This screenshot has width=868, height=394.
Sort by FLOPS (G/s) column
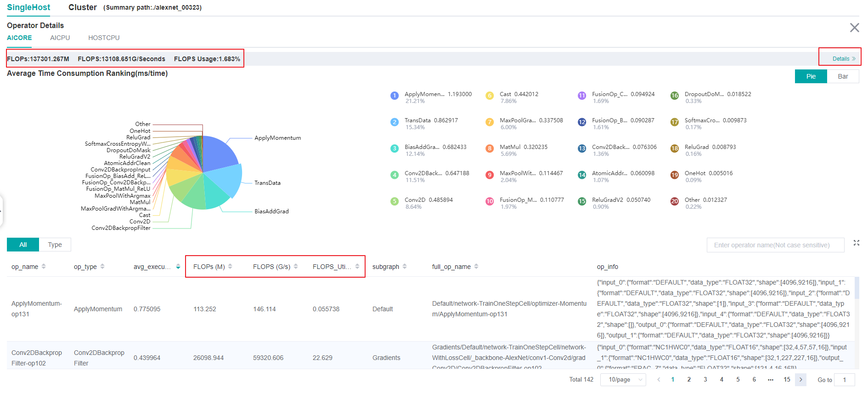[x=296, y=267]
